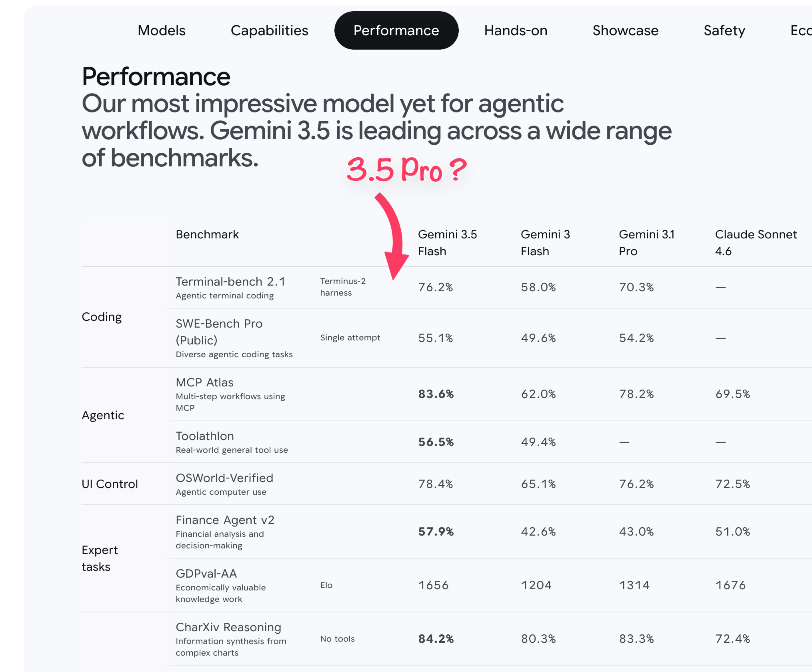This screenshot has height=672, width=812.
Task: Click the Terminal-bench 2.1 benchmark name
Action: pos(230,282)
